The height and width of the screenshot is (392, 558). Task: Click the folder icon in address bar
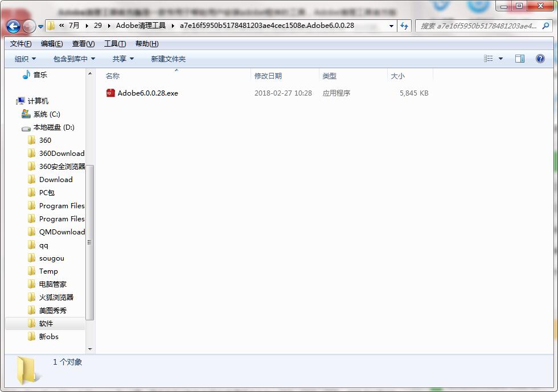[x=51, y=26]
